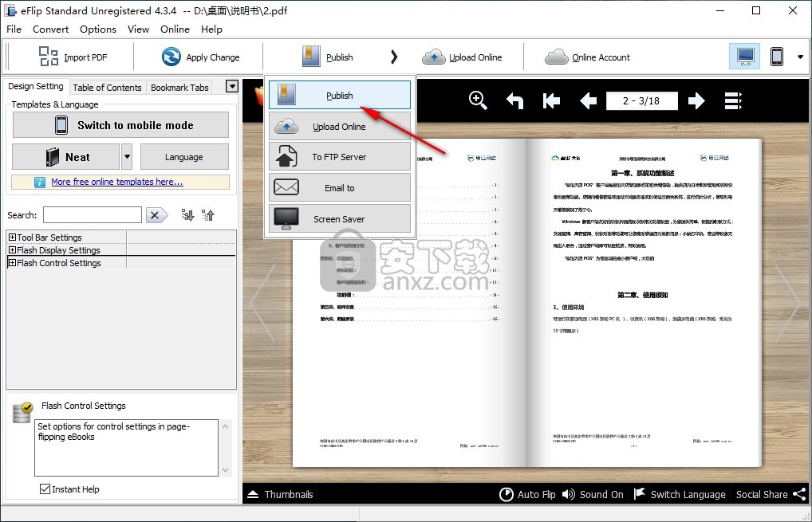This screenshot has width=812, height=522.
Task: Expand Flash Control Settings tree node
Action: coord(13,263)
